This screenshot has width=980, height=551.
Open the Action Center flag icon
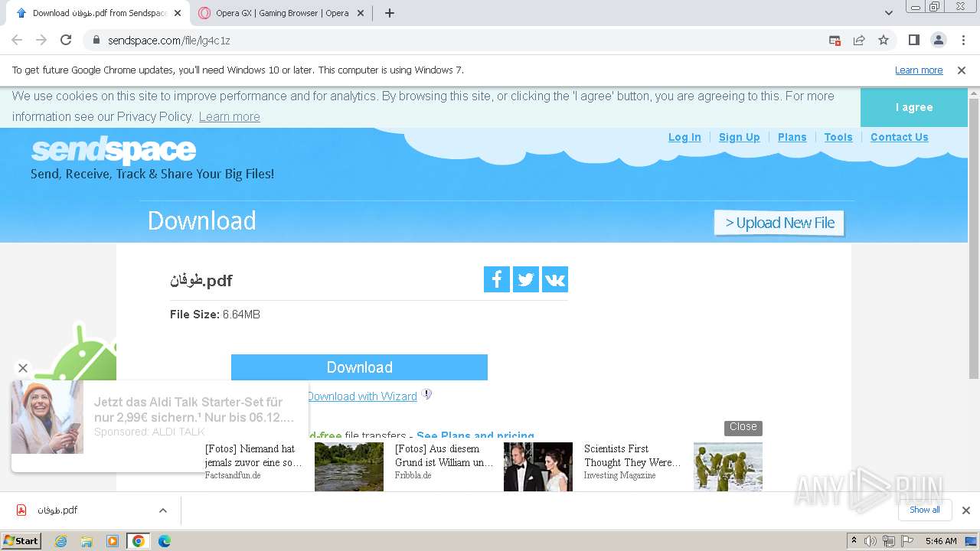(907, 541)
